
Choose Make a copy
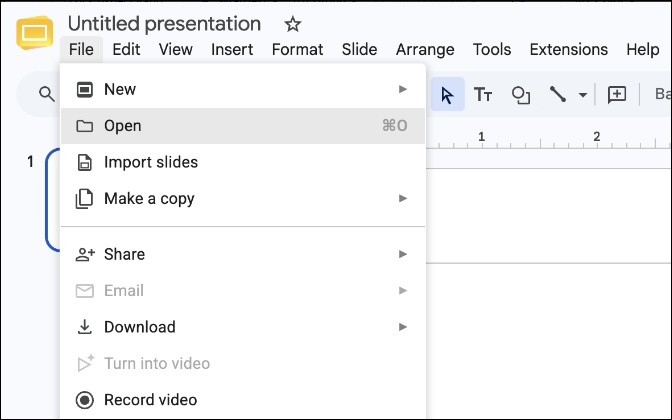(243, 198)
